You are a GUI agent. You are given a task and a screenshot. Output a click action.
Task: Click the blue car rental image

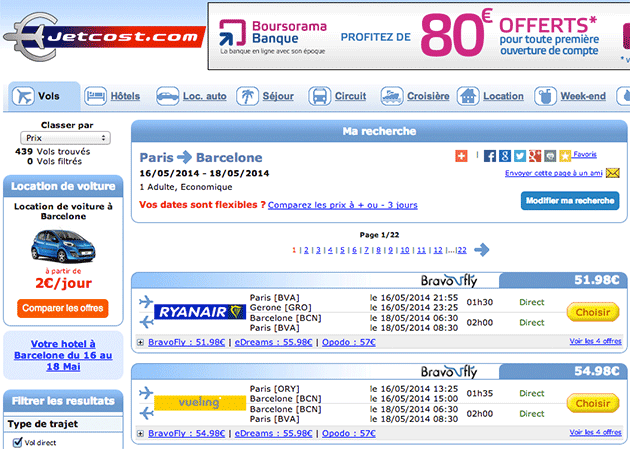pos(63,245)
